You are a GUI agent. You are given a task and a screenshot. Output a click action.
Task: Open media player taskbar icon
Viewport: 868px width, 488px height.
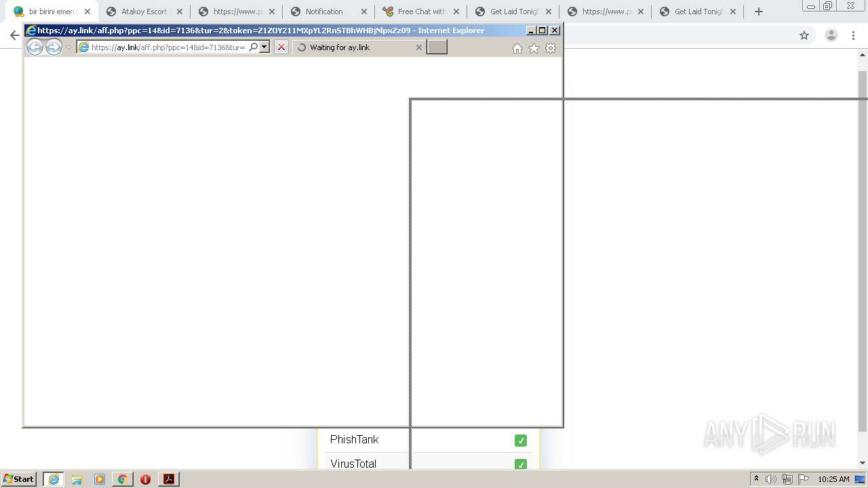pyautogui.click(x=100, y=479)
